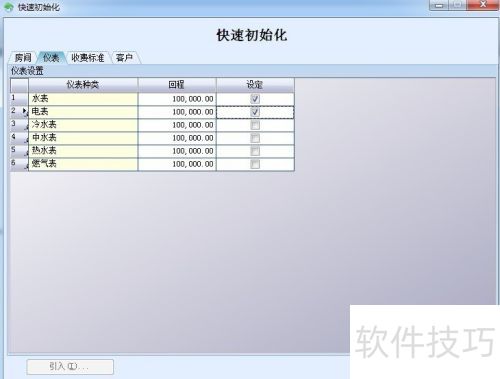Click the 引入 button
This screenshot has height=379, width=500.
[x=70, y=366]
